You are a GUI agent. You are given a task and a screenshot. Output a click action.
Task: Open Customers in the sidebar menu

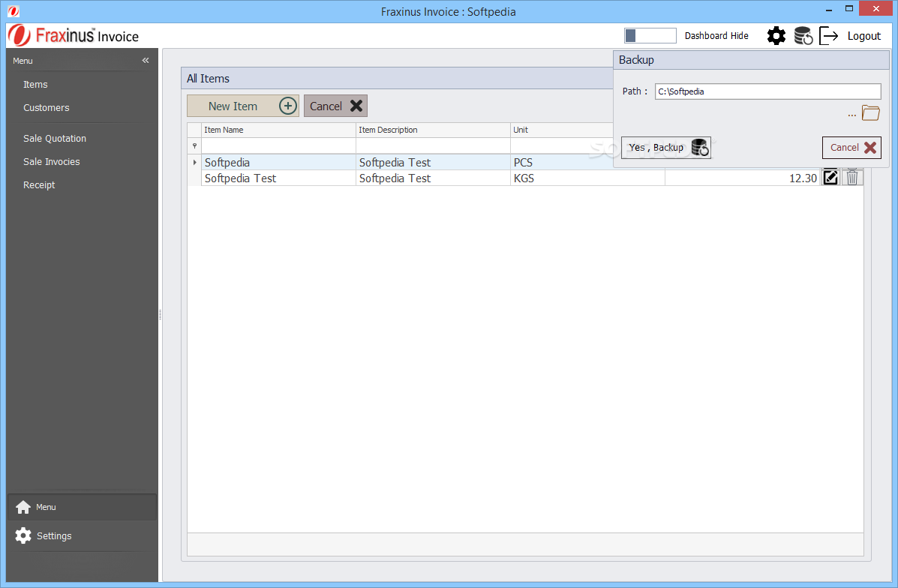coord(46,108)
